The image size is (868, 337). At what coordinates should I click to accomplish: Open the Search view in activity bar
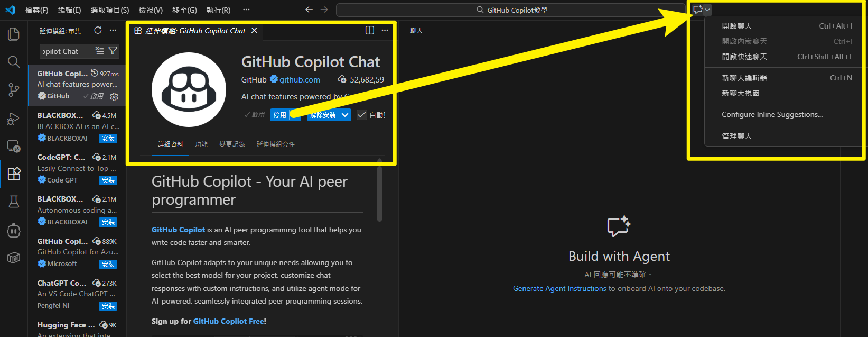14,62
